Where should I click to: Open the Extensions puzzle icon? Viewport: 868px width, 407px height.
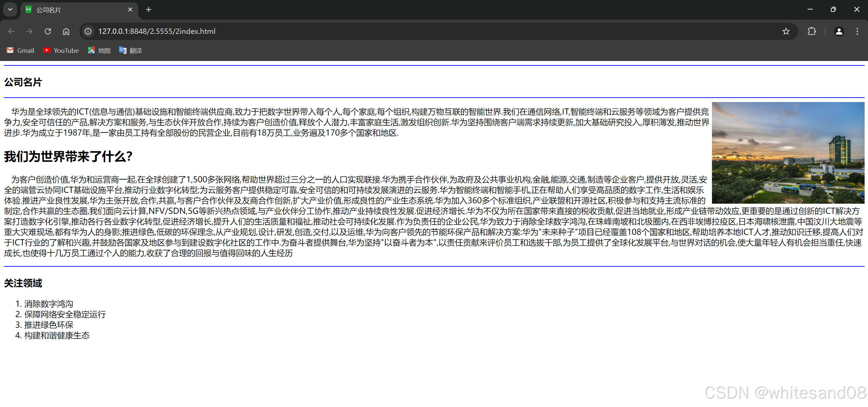[812, 31]
